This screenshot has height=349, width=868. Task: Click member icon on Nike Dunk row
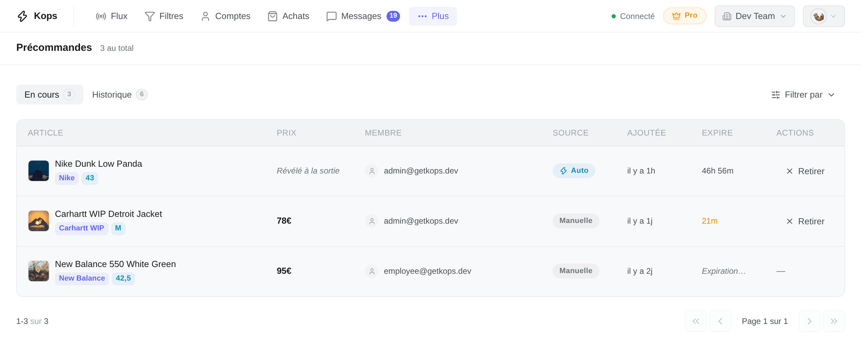(x=372, y=171)
